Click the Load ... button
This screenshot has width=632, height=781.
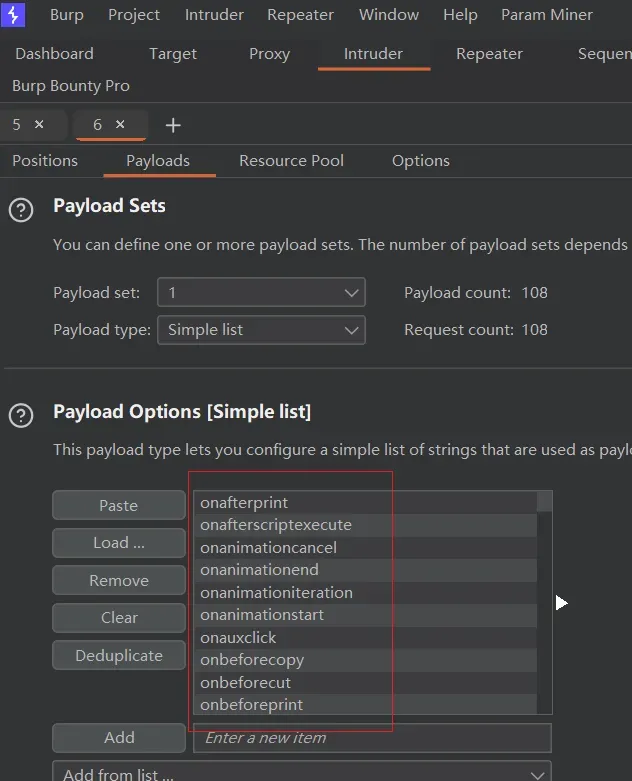click(x=119, y=543)
